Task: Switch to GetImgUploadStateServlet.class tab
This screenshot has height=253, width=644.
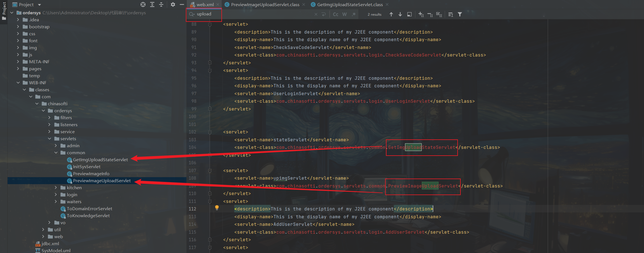Action: pos(350,4)
